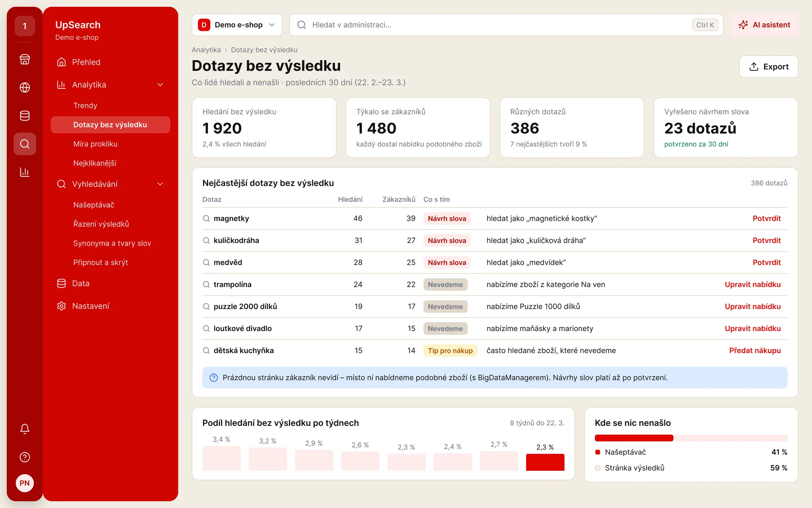Open the Demo e-shop selector dropdown
Image resolution: width=812 pixels, height=508 pixels.
pyautogui.click(x=237, y=25)
